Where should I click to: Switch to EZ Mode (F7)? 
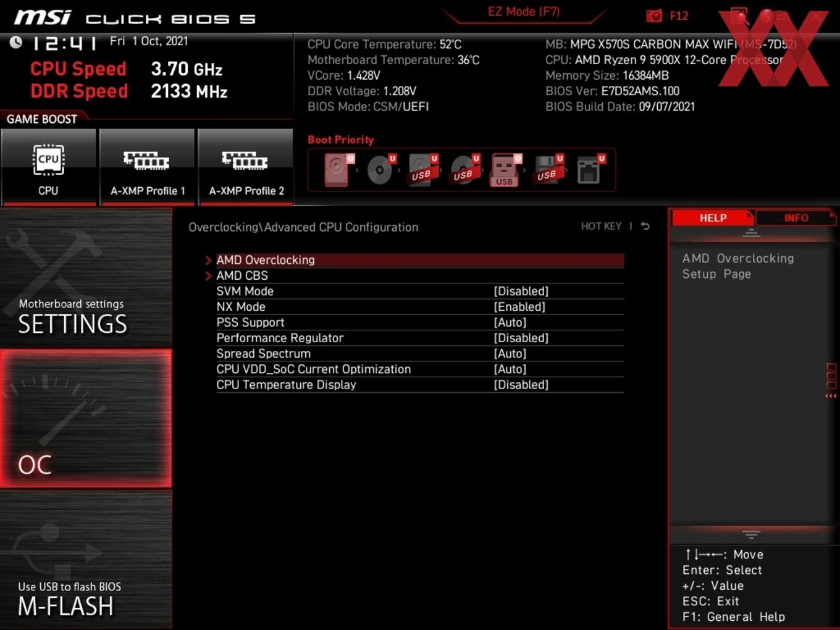(524, 12)
